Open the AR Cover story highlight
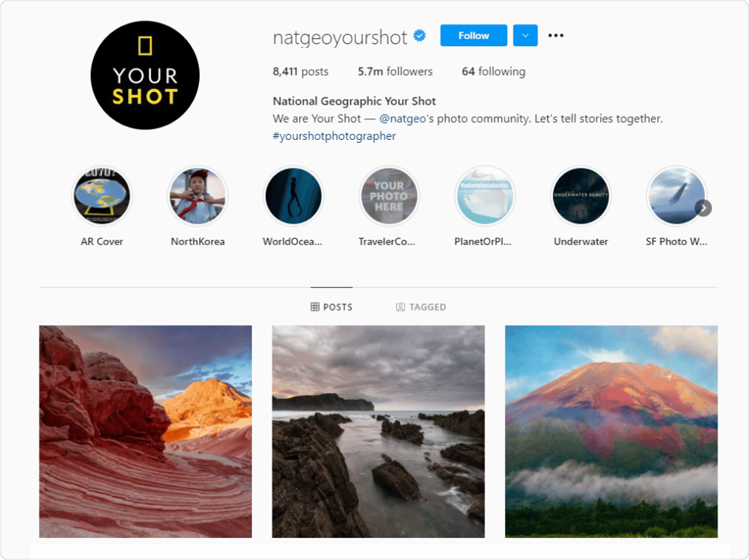 (102, 196)
